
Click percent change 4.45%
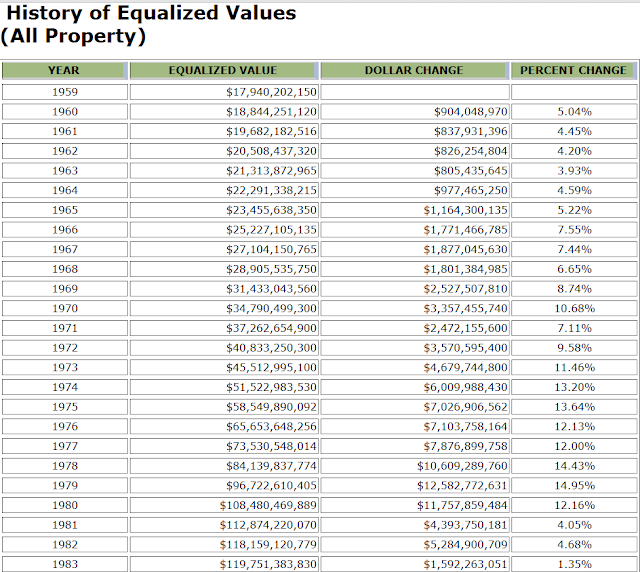click(574, 131)
